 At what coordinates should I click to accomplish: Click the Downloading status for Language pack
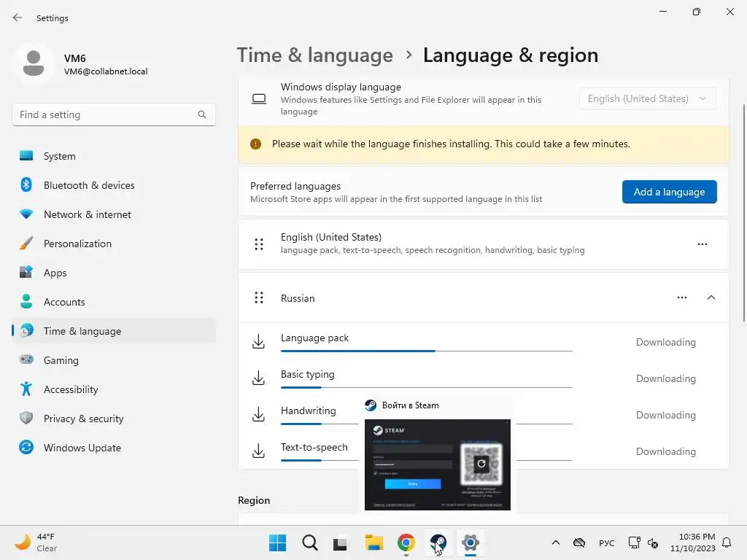[665, 342]
